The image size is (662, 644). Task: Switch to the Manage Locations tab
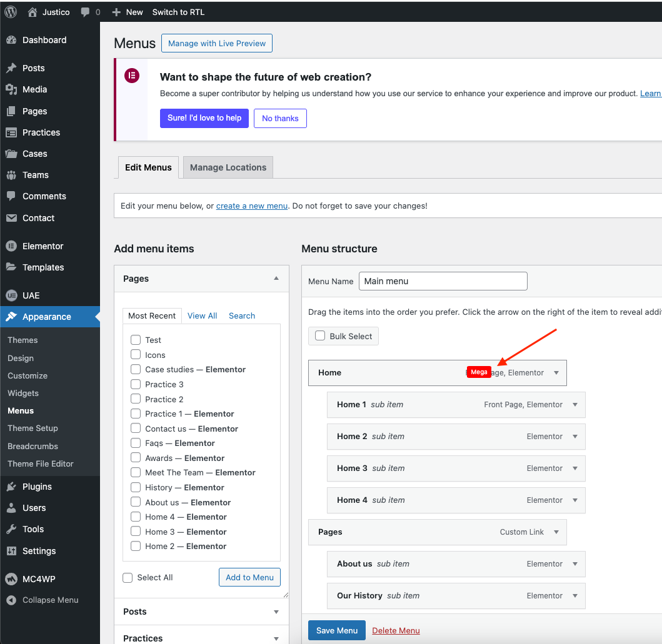[228, 167]
